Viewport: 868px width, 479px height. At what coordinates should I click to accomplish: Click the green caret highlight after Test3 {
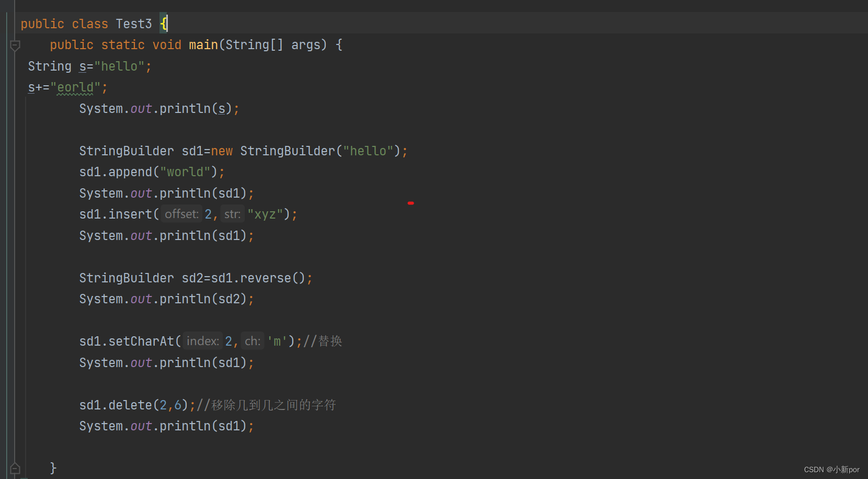164,23
